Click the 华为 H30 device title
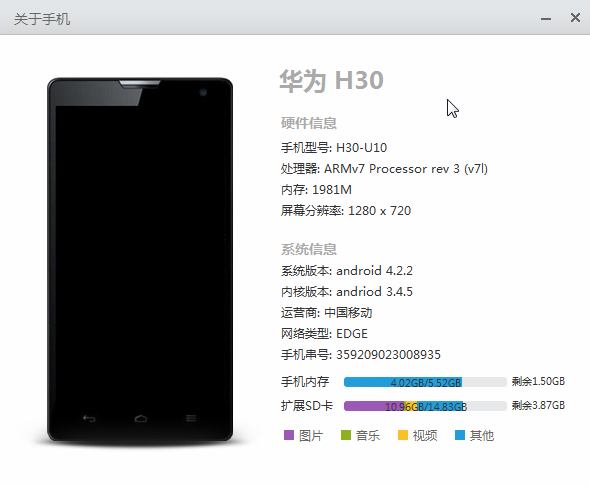 click(x=331, y=81)
